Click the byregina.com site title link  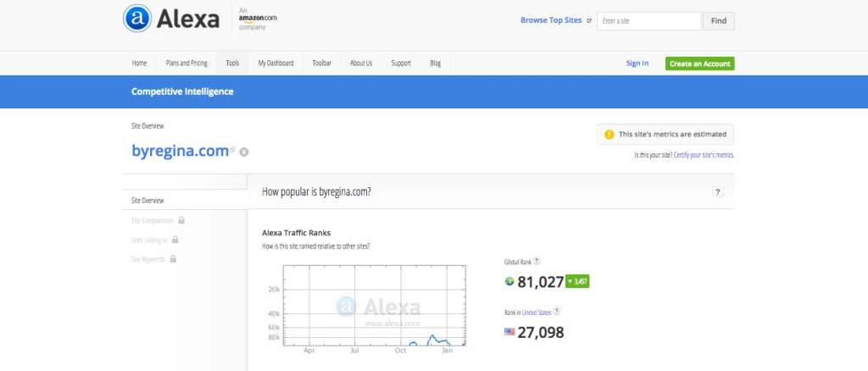pyautogui.click(x=180, y=151)
